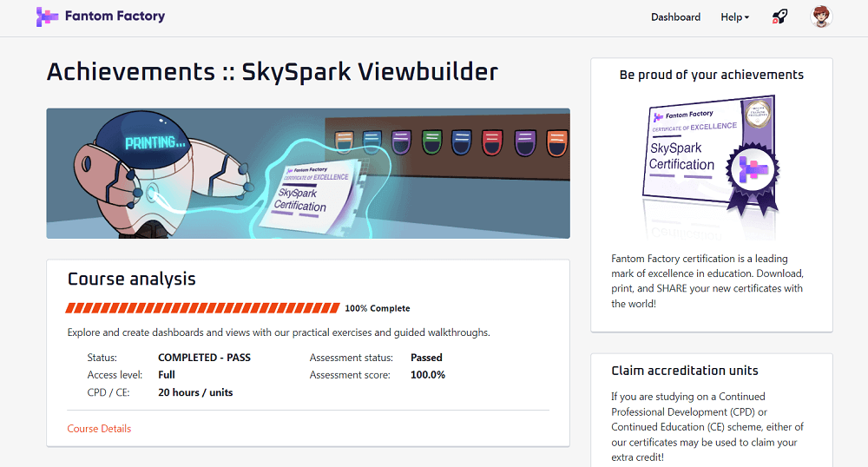Viewport: 868px width, 467px height.
Task: Select the 'Full' access level value
Action: 167,375
